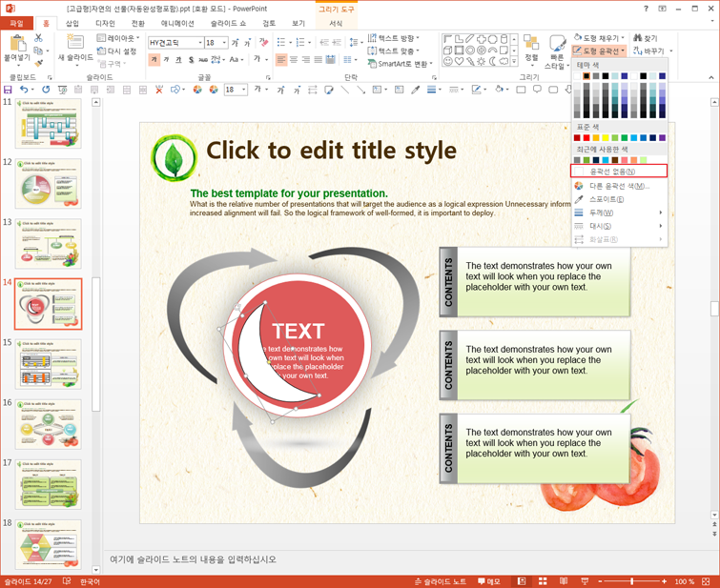Open the HY견고딕 font name dropdown
The image size is (720, 588).
[200, 43]
